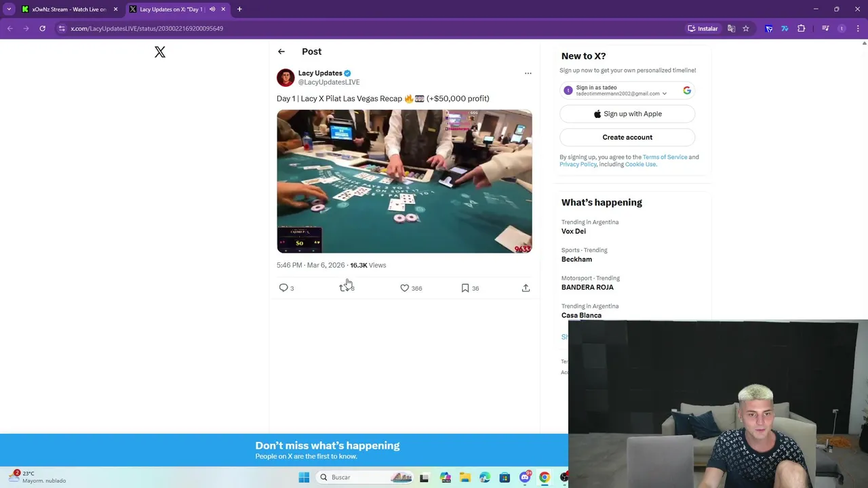Bookmark the Lacy Updates post

point(465,288)
